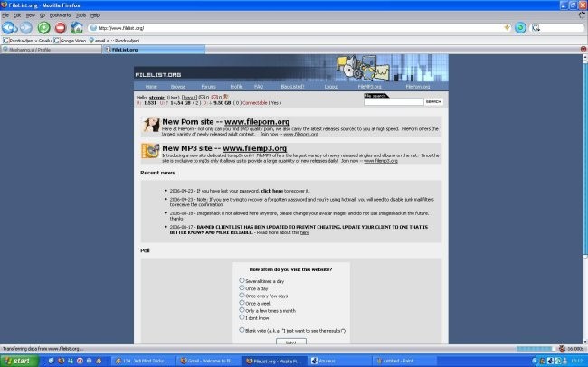The image size is (588, 367).
Task: Open the Forums link in site navigation
Action: (208, 87)
